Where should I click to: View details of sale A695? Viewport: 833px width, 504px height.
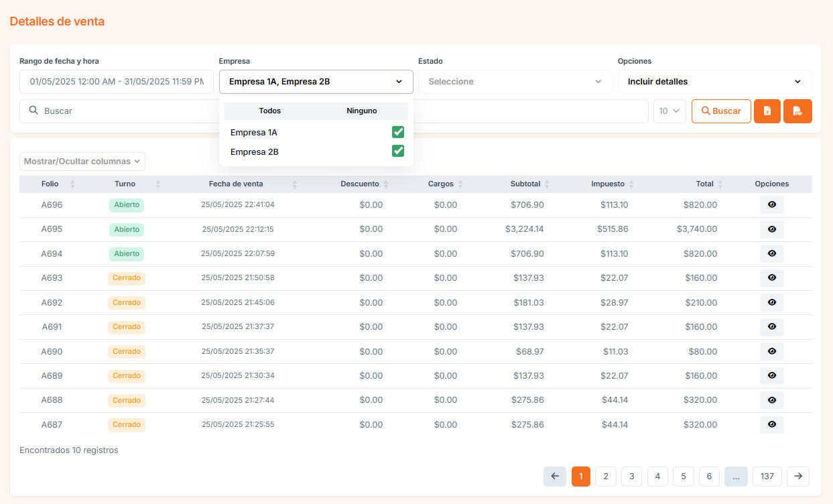coord(771,229)
